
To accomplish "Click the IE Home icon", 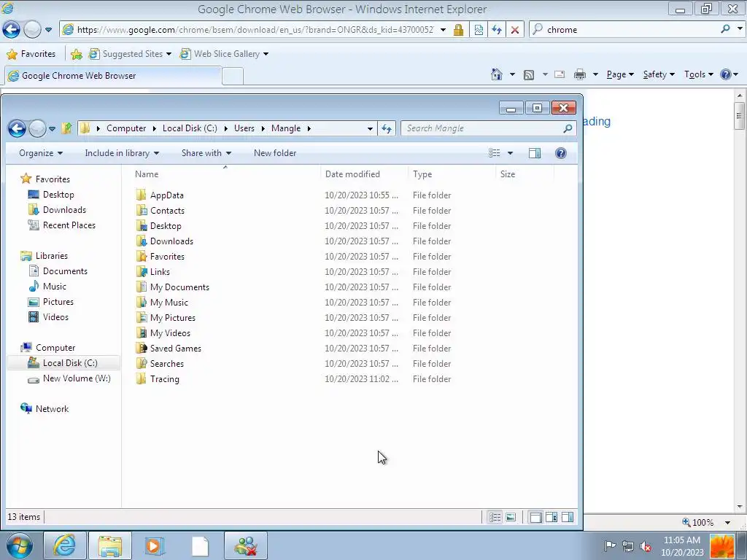I will click(496, 74).
